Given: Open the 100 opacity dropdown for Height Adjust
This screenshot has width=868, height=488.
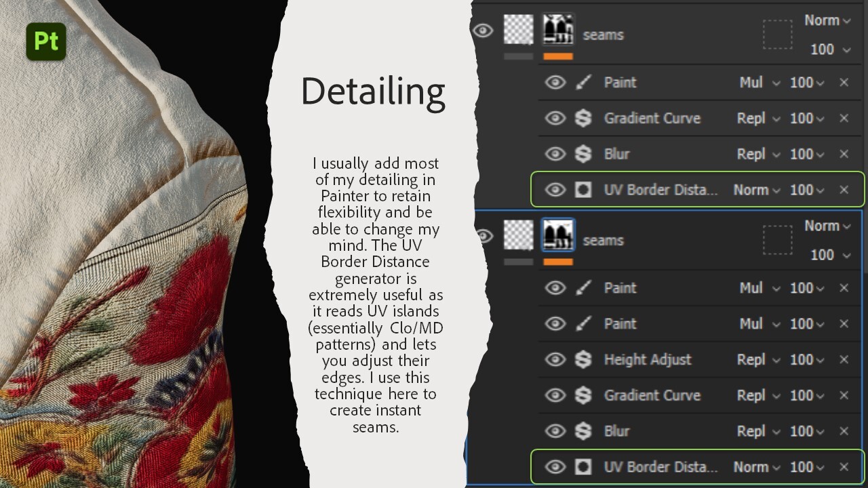Looking at the screenshot, I should 807,360.
